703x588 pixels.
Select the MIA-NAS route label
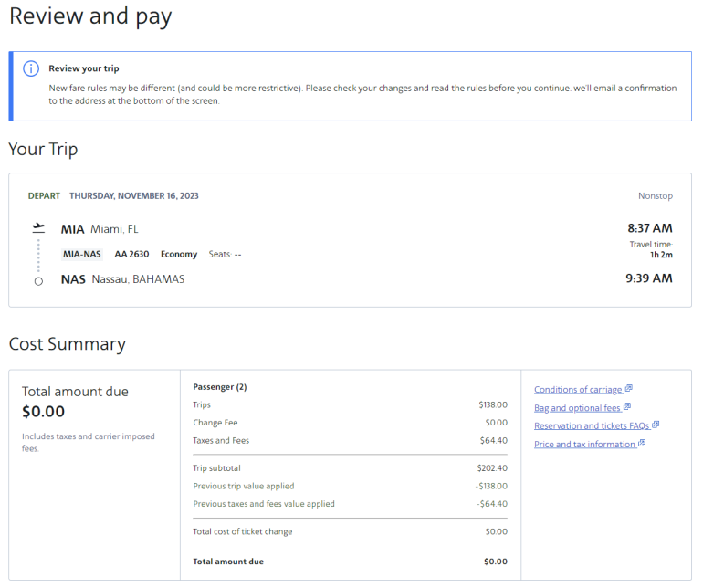(82, 254)
